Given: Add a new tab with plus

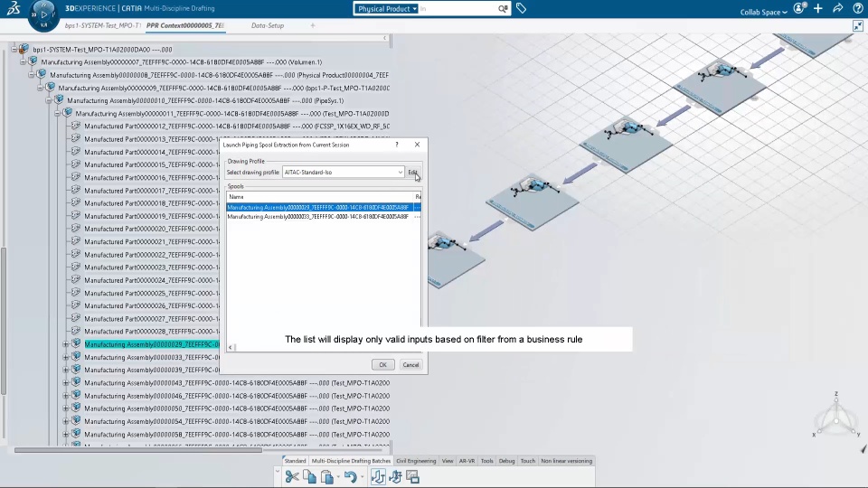Looking at the screenshot, I should [313, 25].
